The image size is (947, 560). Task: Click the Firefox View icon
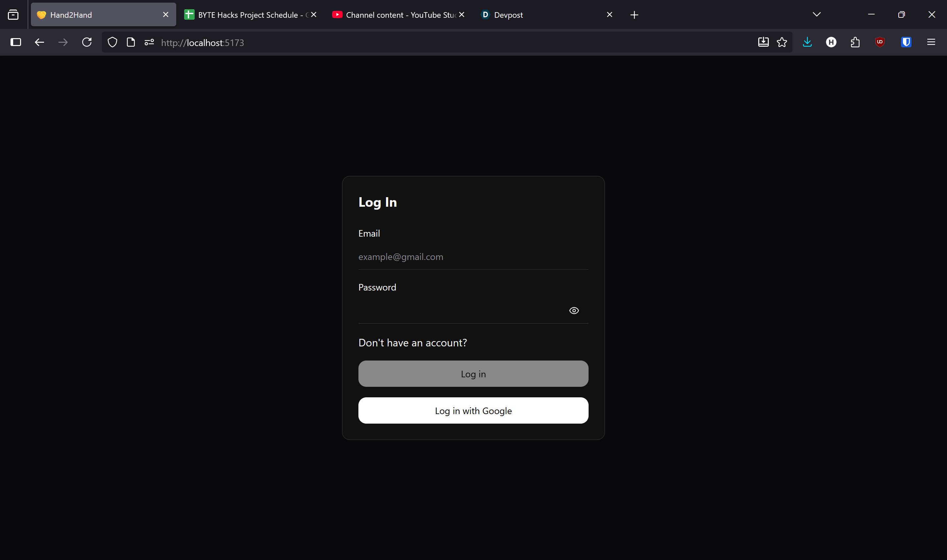click(x=13, y=15)
